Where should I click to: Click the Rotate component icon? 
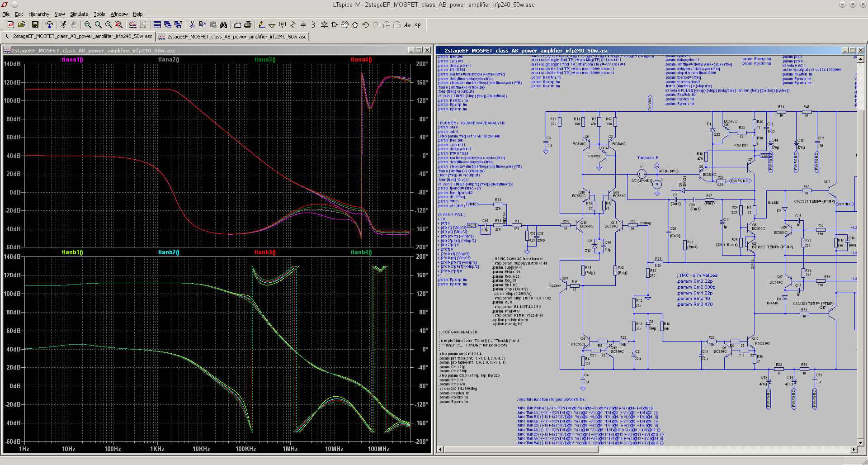pyautogui.click(x=387, y=25)
